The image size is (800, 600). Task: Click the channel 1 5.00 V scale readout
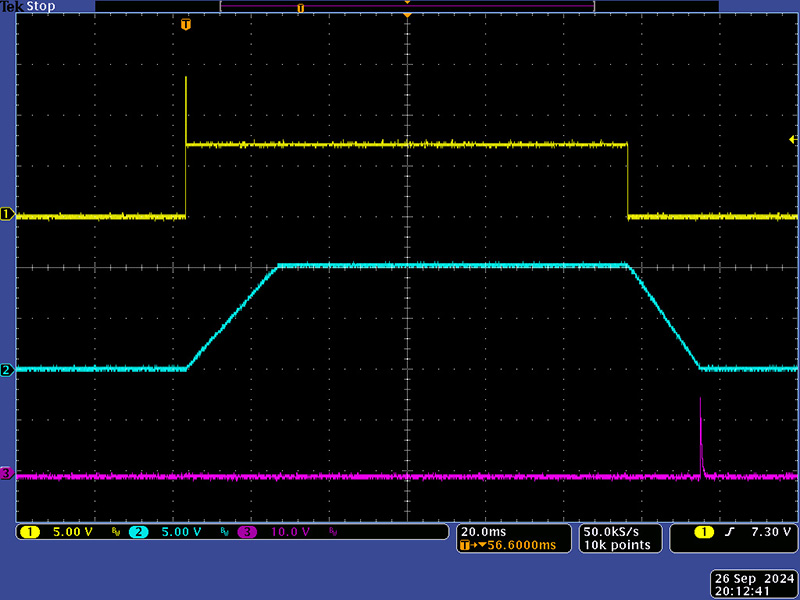(x=73, y=532)
